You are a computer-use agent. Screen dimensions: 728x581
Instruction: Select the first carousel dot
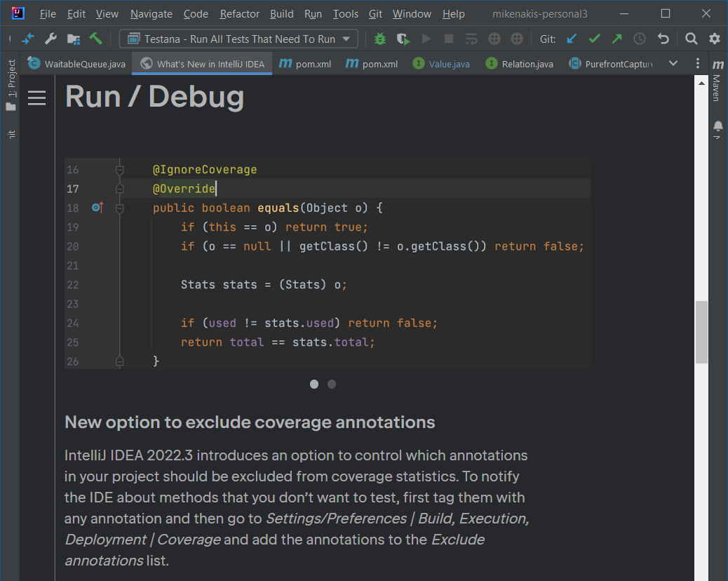pos(314,384)
